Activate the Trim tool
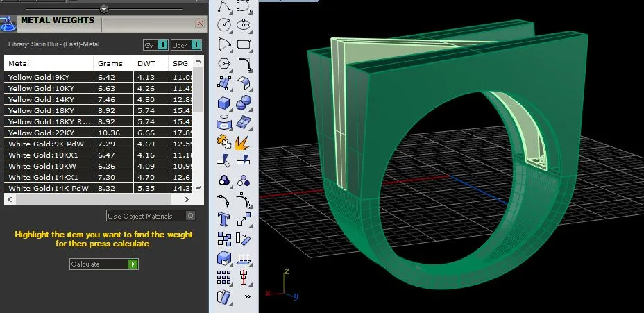Screen dimensions: 644x313 [224, 160]
